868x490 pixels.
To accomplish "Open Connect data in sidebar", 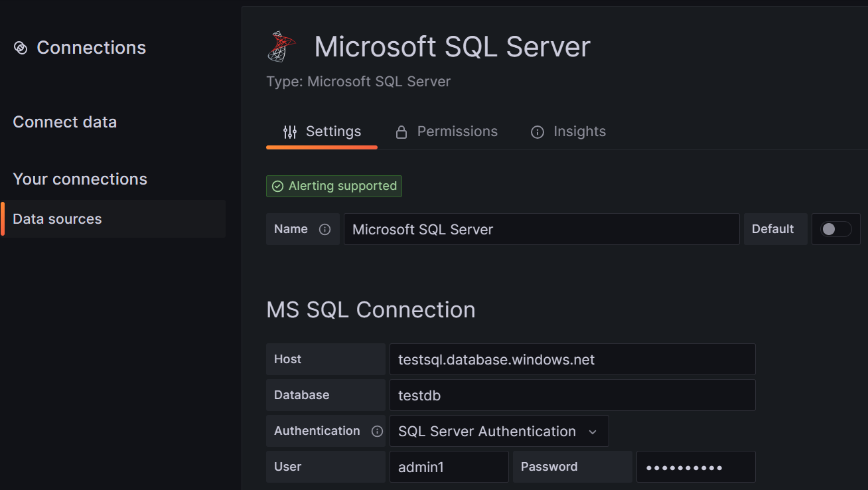I will (x=65, y=122).
